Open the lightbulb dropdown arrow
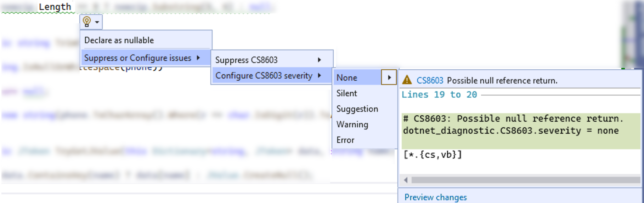This screenshot has height=203, width=644. 97,22
